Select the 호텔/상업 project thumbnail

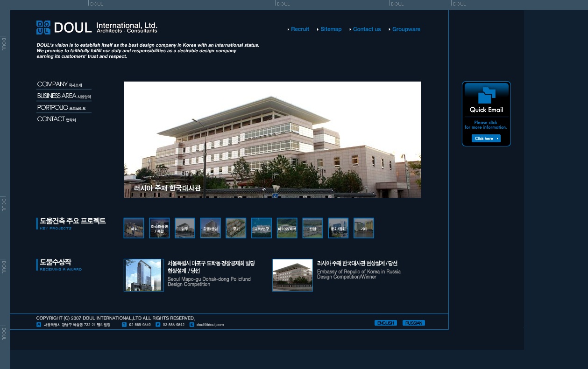[211, 228]
